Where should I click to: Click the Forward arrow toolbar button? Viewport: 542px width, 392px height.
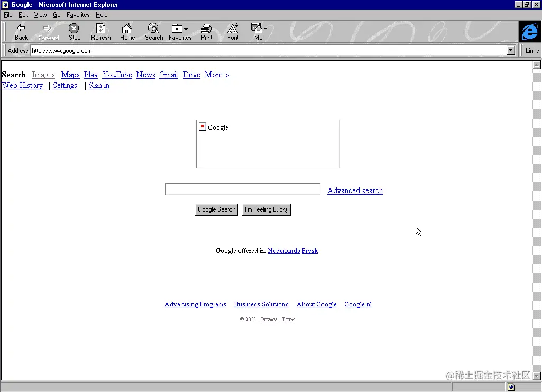[x=48, y=32]
